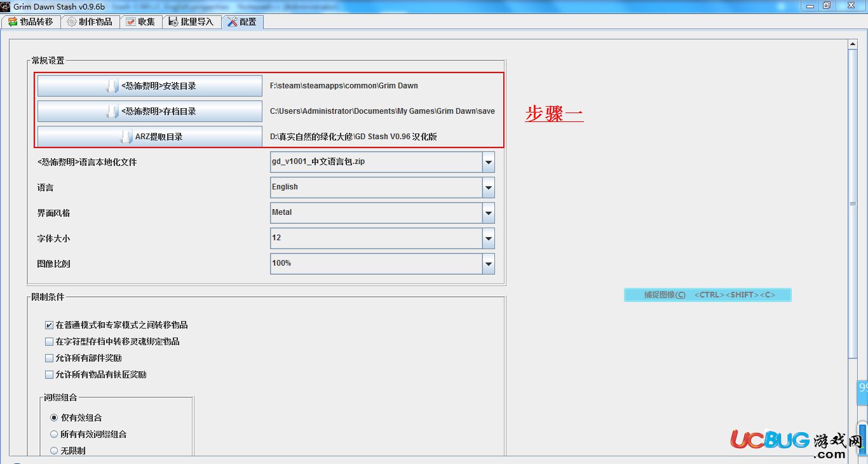Viewport: 868px width, 464px height.
Task: Click the save icon on 批量导入 tab
Action: click(x=173, y=22)
